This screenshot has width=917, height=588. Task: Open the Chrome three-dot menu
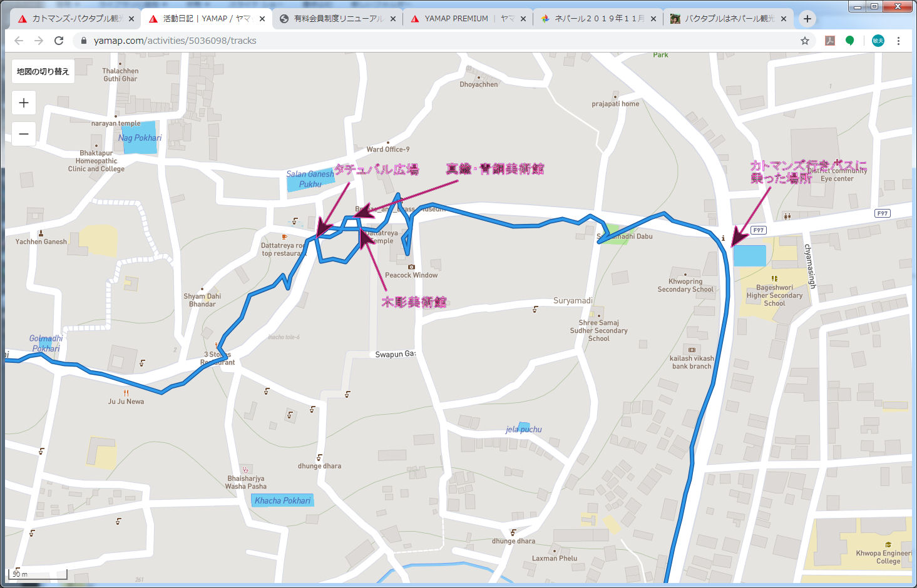(898, 41)
